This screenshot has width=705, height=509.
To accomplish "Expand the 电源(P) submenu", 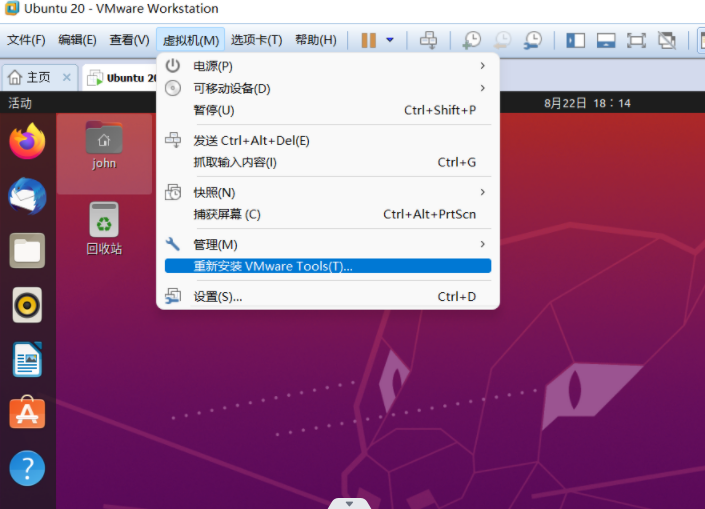I will [328, 66].
